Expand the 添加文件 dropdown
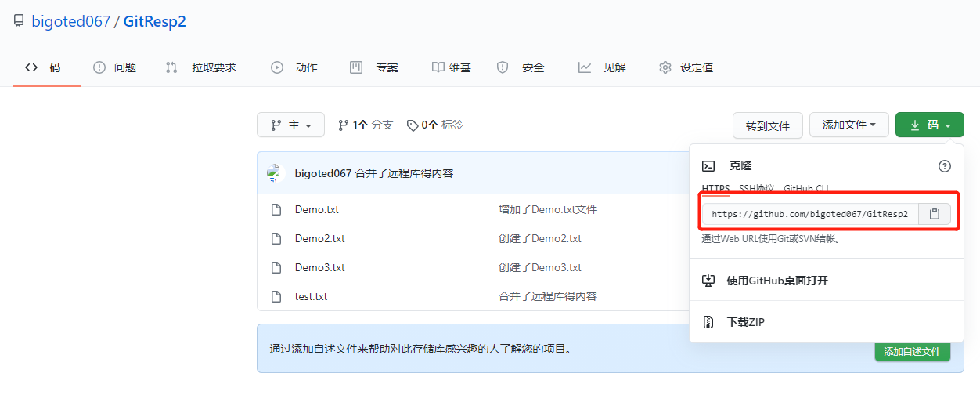980x395 pixels. [x=849, y=125]
